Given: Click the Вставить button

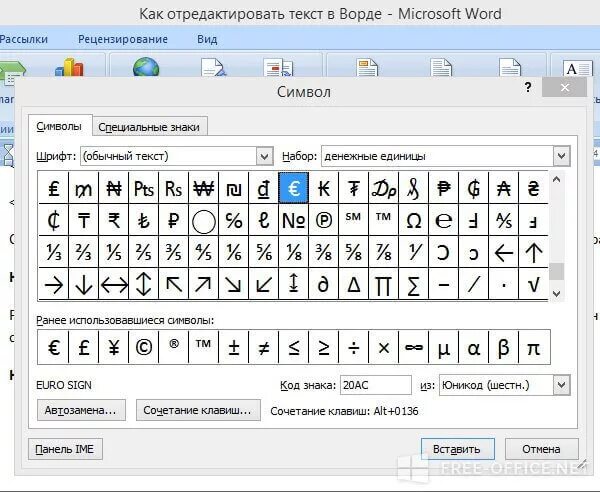Looking at the screenshot, I should [x=457, y=449].
